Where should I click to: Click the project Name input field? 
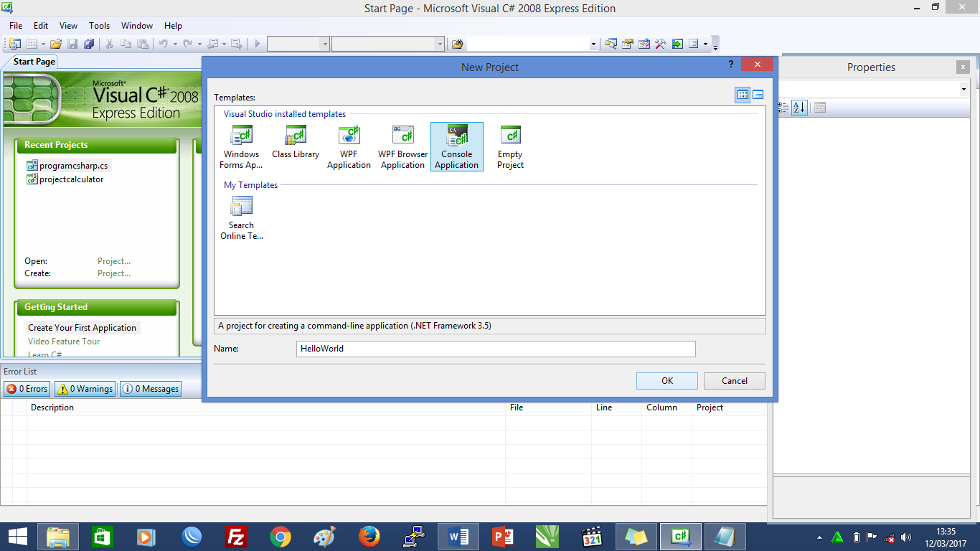click(x=496, y=349)
